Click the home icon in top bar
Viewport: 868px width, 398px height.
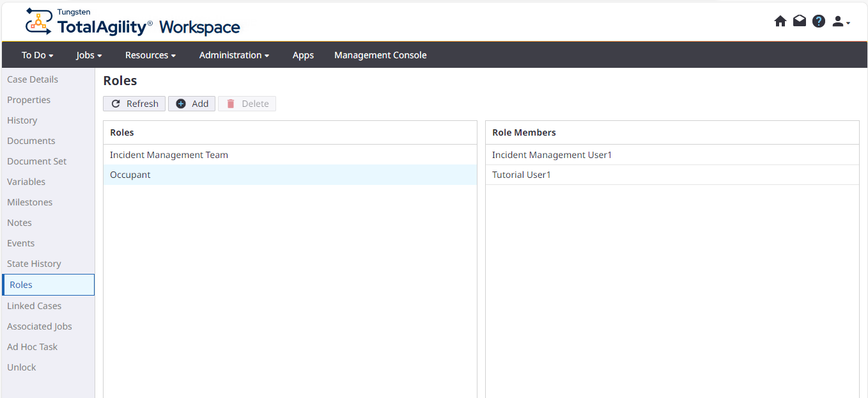point(780,21)
